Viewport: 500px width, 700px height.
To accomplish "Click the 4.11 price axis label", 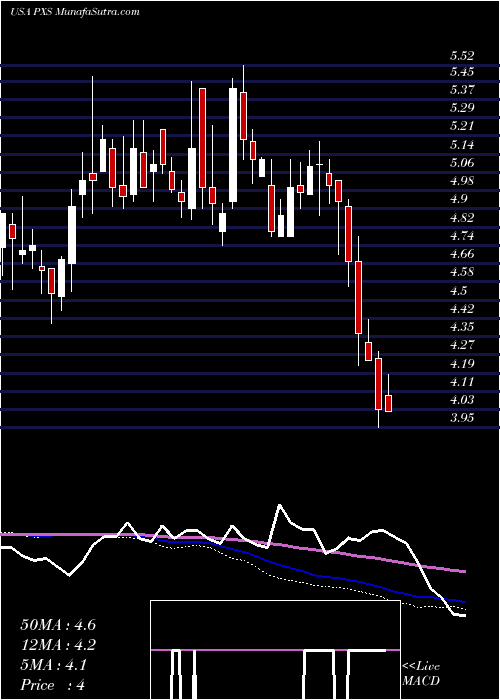I will pyautogui.click(x=462, y=382).
